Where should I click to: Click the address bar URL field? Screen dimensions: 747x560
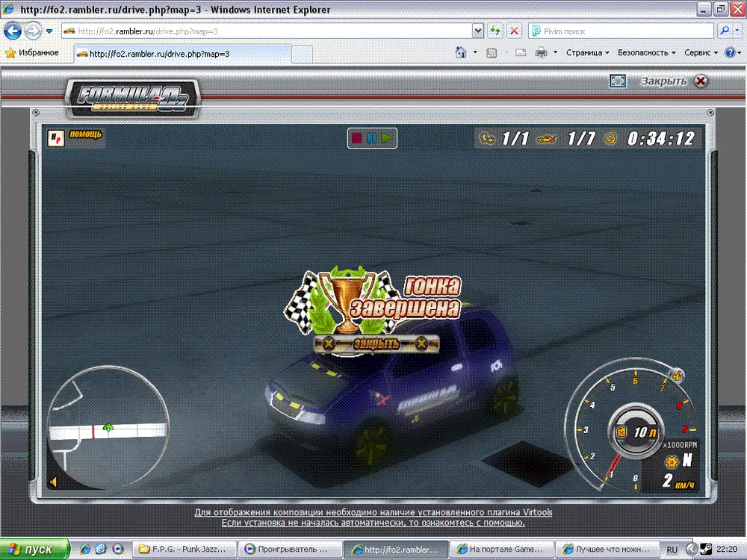click(x=269, y=31)
